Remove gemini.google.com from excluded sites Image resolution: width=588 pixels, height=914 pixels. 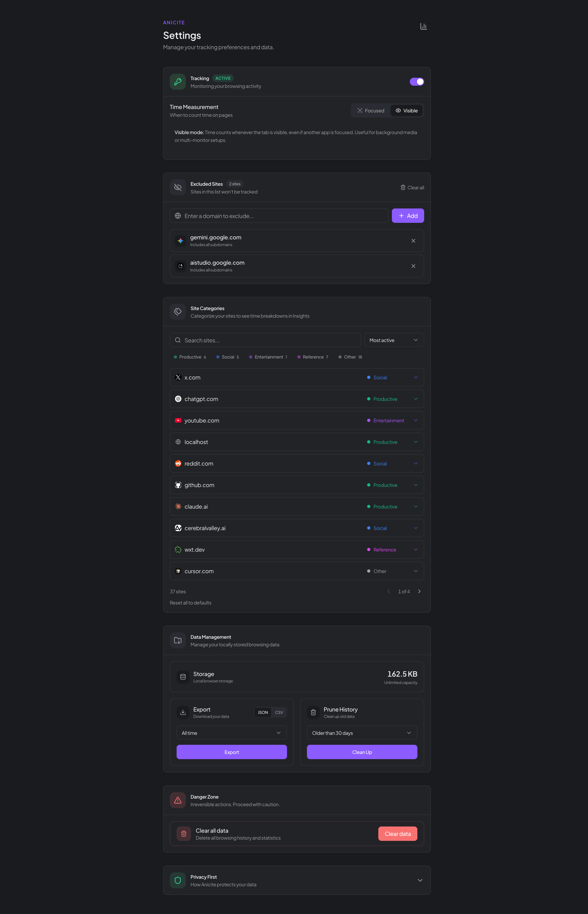[x=413, y=241]
